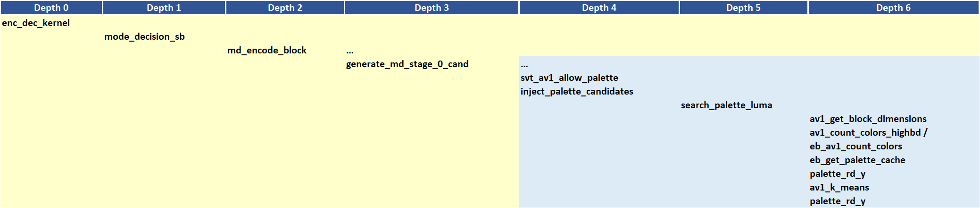Click the av1_get_block_dimensions entry
The height and width of the screenshot is (208, 980).
pyautogui.click(x=868, y=119)
